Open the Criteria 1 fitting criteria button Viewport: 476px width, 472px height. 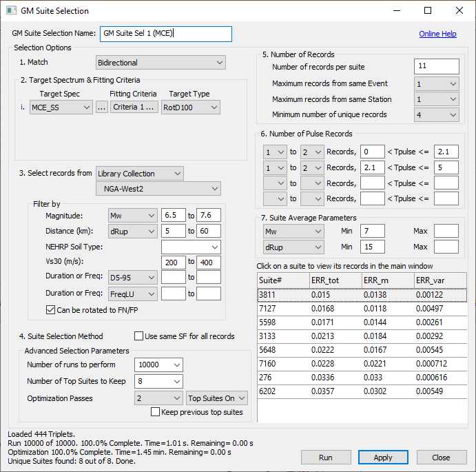pos(134,107)
